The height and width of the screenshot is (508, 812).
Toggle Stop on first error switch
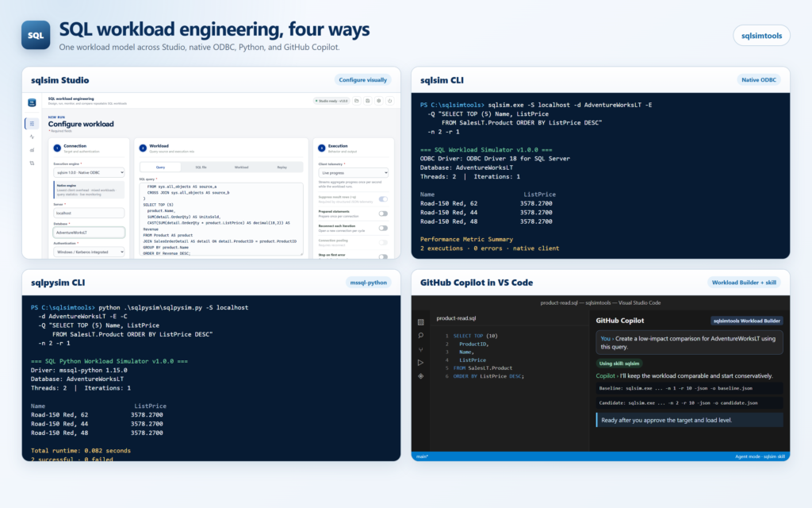(383, 256)
